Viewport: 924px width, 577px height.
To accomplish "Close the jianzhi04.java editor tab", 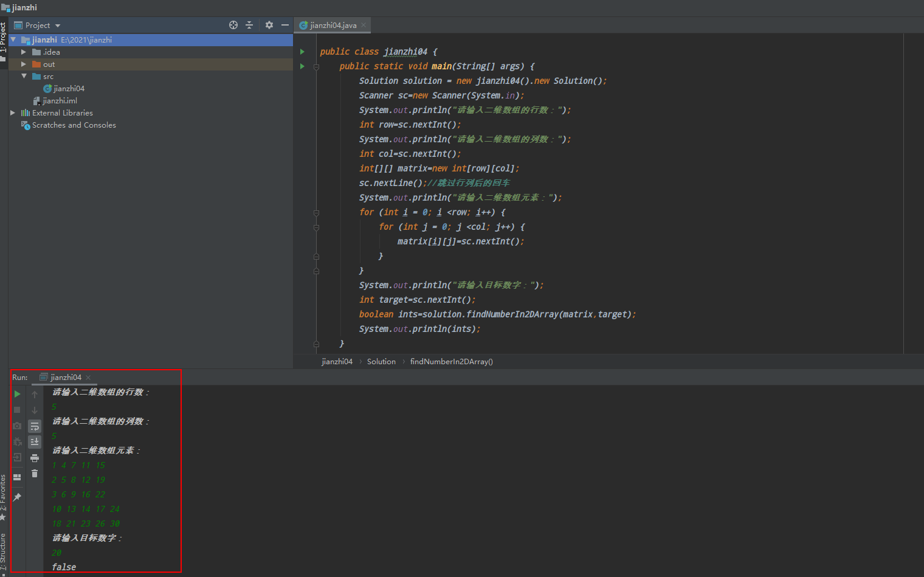I will 364,25.
